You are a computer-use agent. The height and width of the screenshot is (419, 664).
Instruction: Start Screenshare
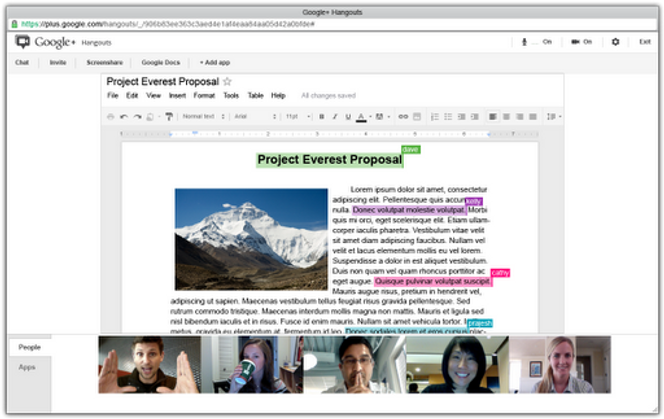(105, 63)
